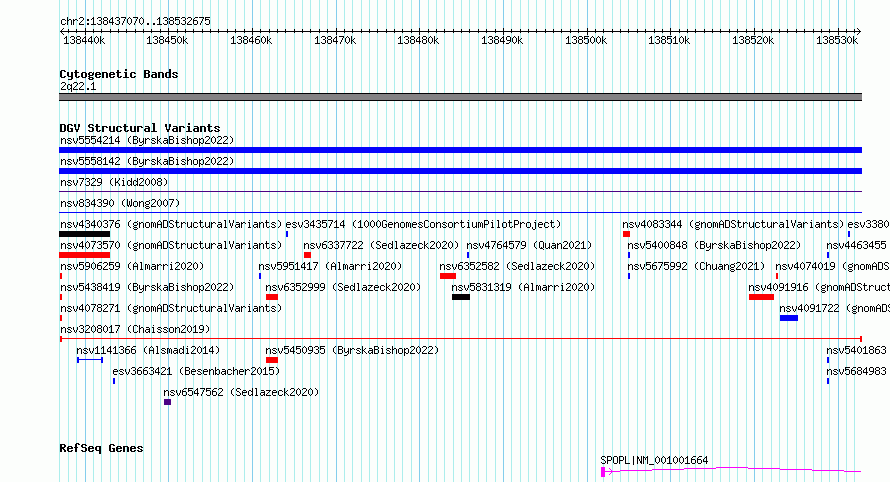This screenshot has height=482, width=890.
Task: Open variant nsv5400848 (ByrskaBishop2022)
Action: (x=714, y=245)
